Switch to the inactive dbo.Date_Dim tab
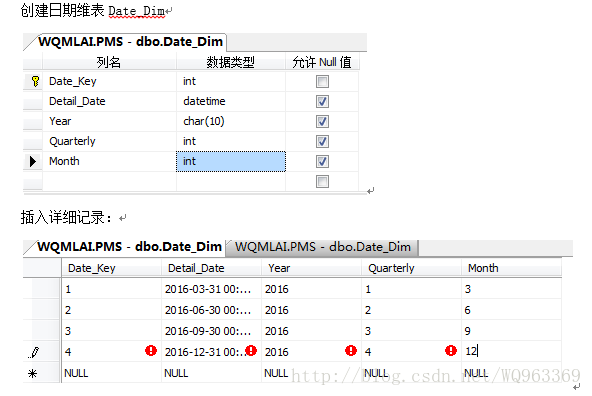This screenshot has width=592, height=396. pos(323,247)
